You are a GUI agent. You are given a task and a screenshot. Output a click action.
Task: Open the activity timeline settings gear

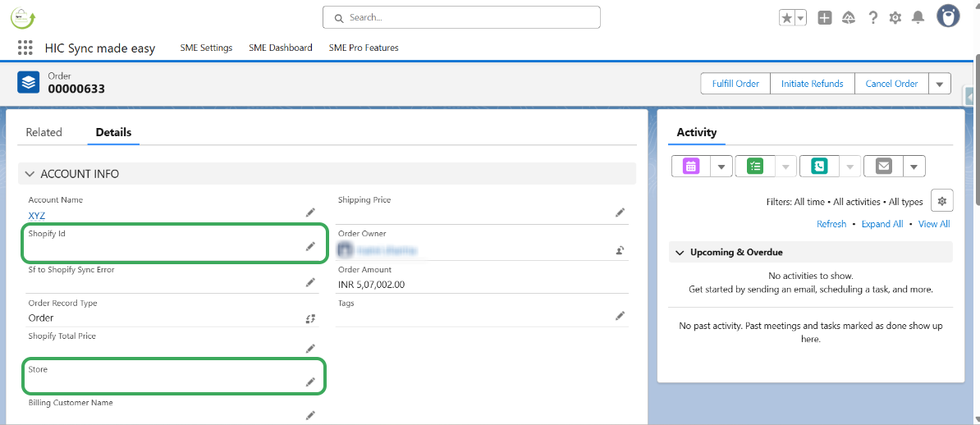pos(942,200)
